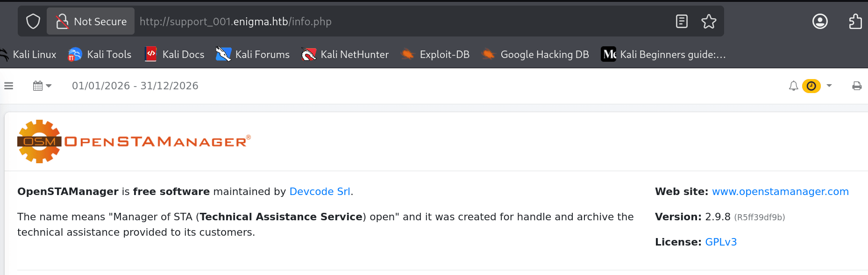Open the Firefox account icon
Image resolution: width=868 pixels, height=275 pixels.
click(x=820, y=22)
